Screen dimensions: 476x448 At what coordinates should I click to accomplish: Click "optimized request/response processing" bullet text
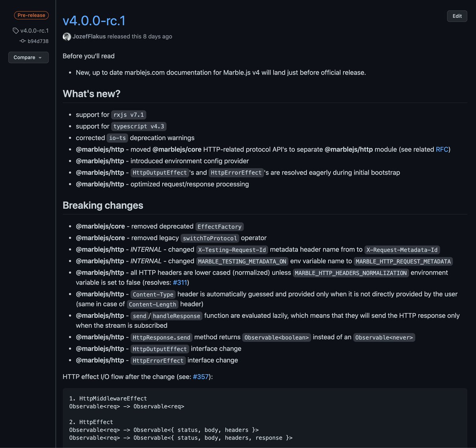pyautogui.click(x=190, y=184)
